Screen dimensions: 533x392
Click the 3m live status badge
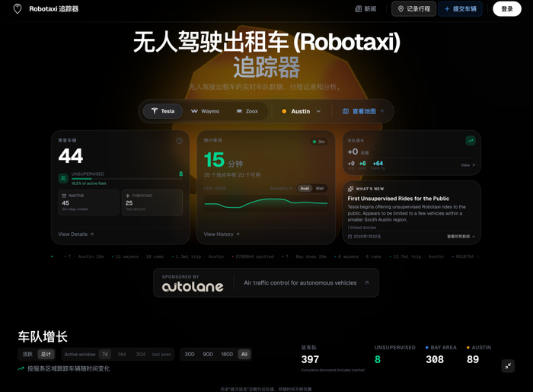pos(319,142)
